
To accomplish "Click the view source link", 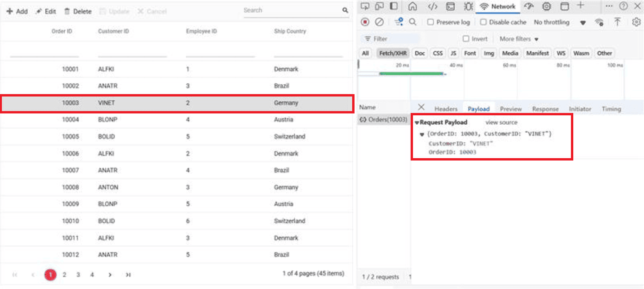I will [x=501, y=122].
